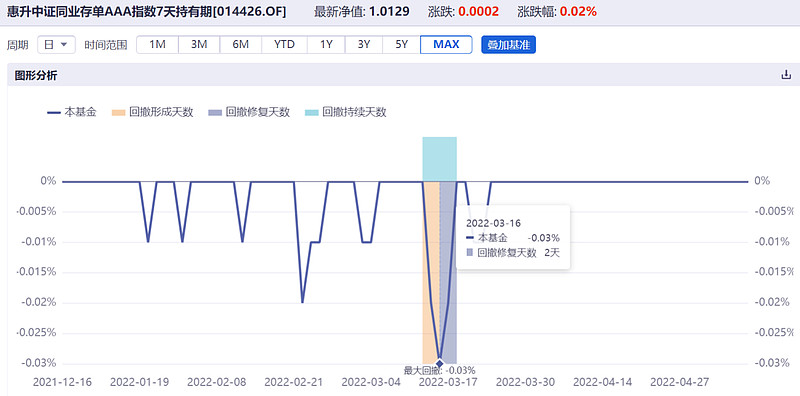Click the 最大回撤 diamond marker
The height and width of the screenshot is (396, 800).
coord(440,363)
